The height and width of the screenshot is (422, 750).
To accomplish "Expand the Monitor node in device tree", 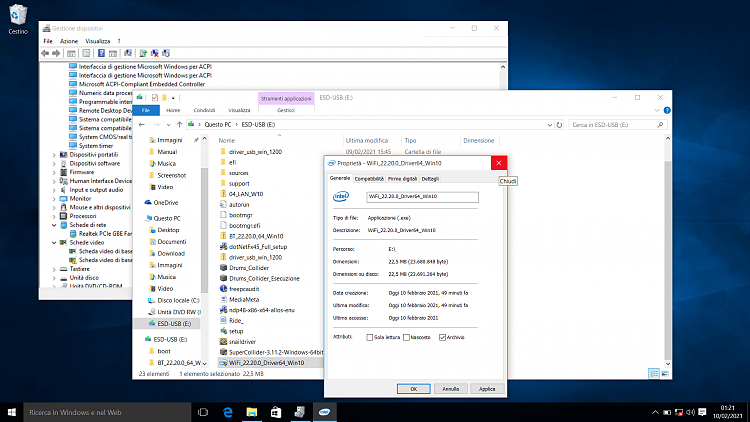I will point(54,199).
